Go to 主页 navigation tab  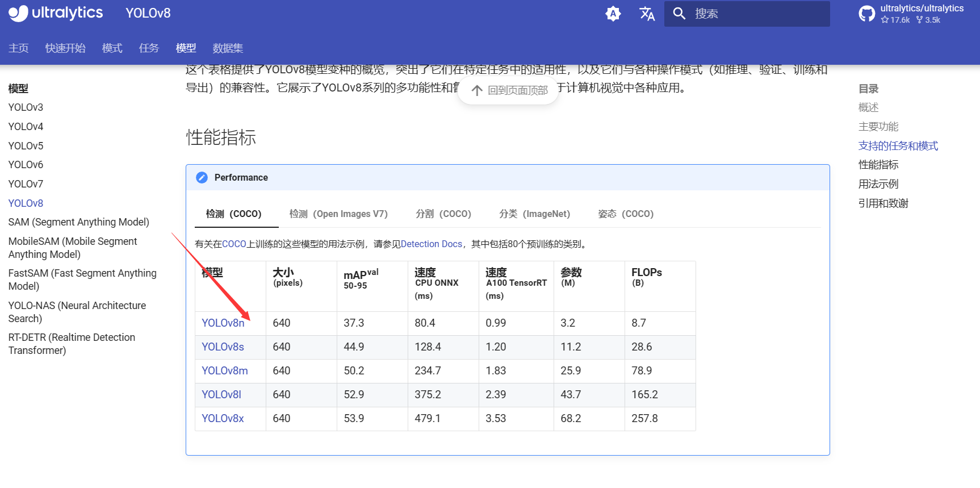[19, 48]
